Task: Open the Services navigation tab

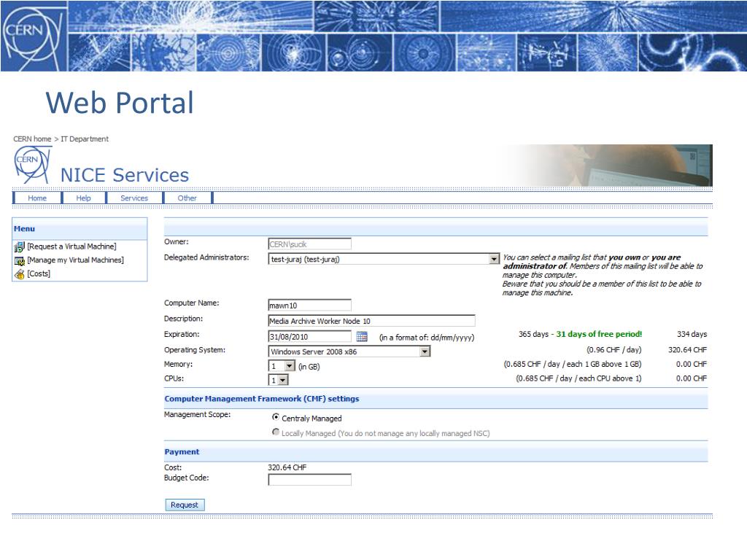Action: [134, 198]
